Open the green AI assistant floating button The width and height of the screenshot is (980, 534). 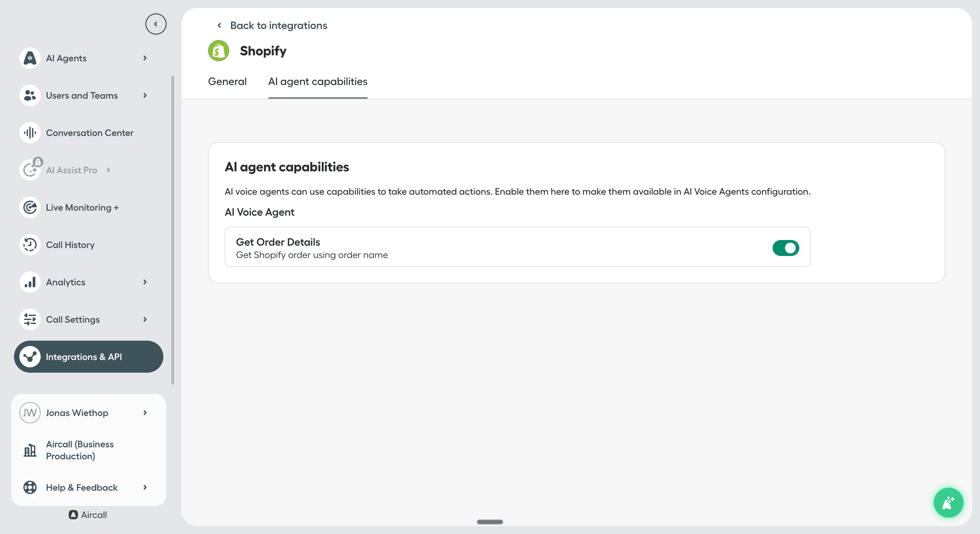948,502
